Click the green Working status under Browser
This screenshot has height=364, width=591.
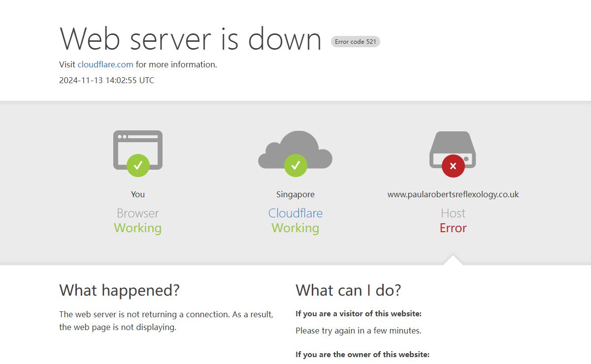click(x=138, y=228)
